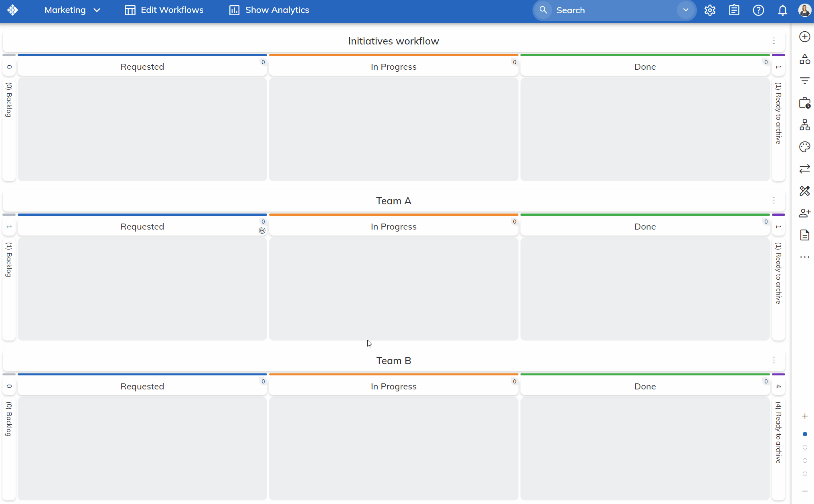The height and width of the screenshot is (504, 814).
Task: Open the filter icon in right sidebar
Action: 804,81
